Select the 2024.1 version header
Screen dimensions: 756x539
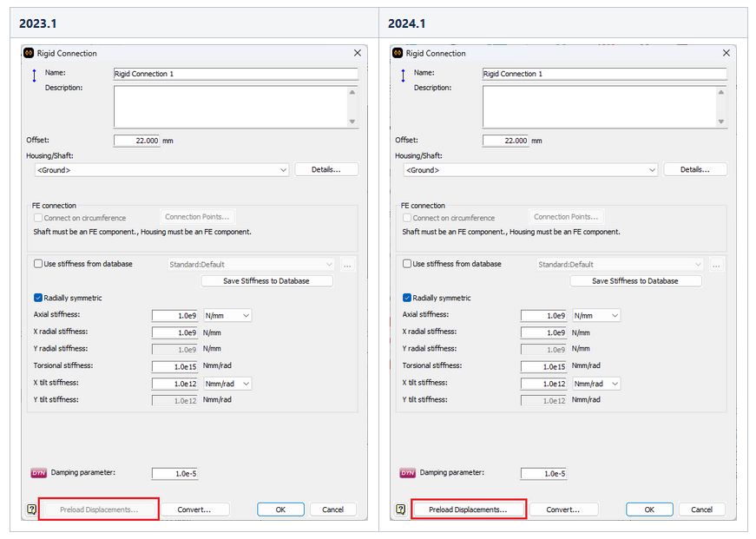pos(409,23)
